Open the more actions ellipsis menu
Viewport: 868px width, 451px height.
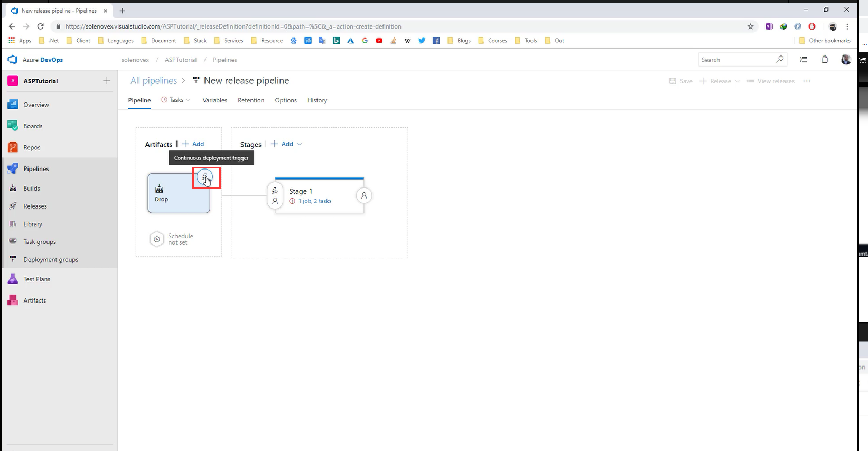[807, 81]
